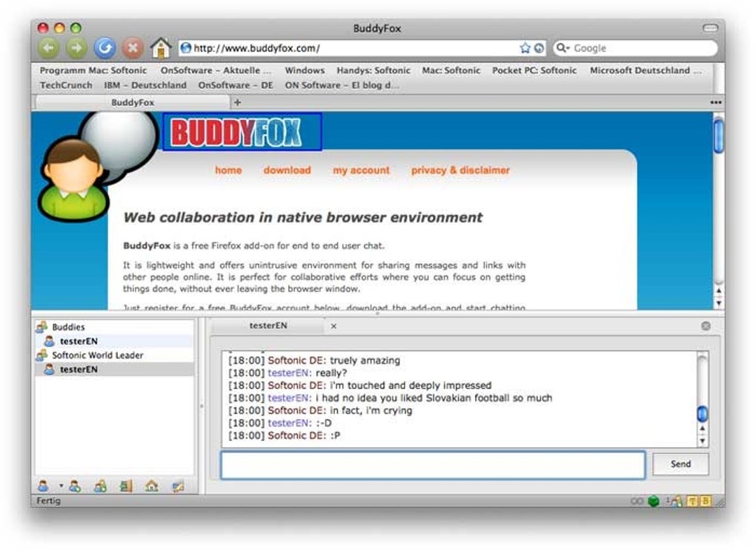Open the 'ON Software – El blog' bookmark

pyautogui.click(x=342, y=85)
